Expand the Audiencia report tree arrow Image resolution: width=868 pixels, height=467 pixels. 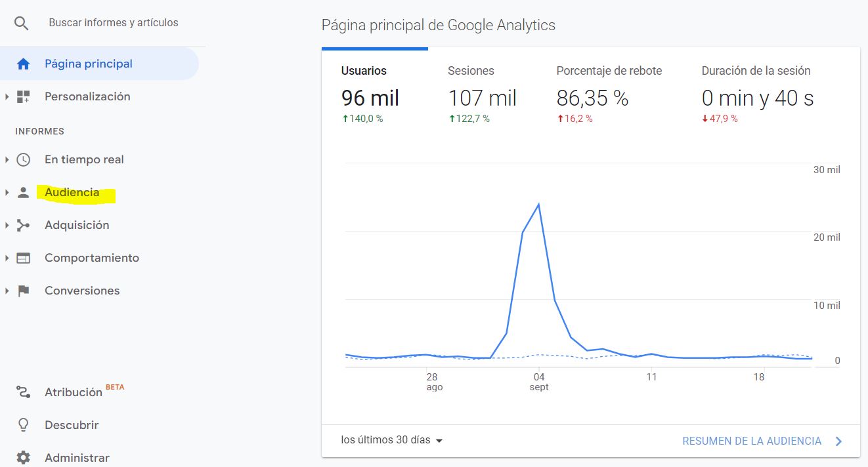(x=7, y=193)
